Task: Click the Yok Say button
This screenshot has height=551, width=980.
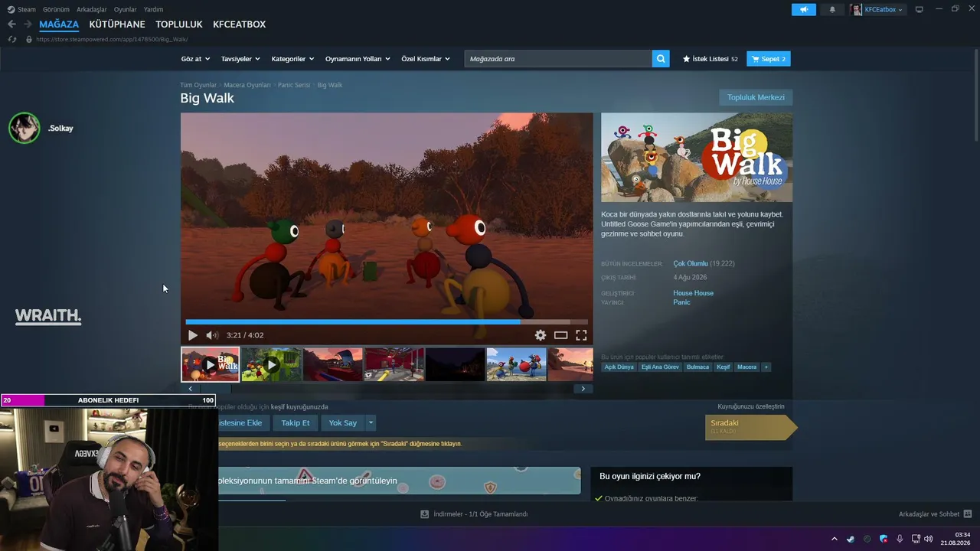Action: pos(343,422)
